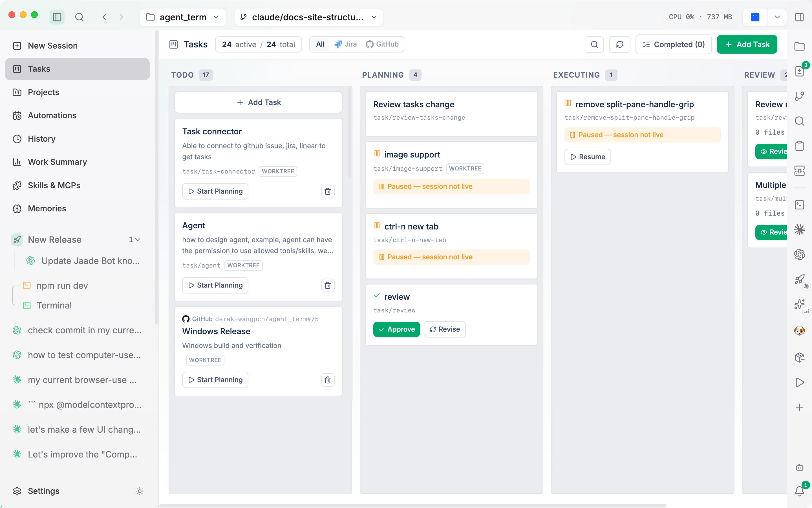This screenshot has height=508, width=812.
Task: Open Skills & MCPs in the sidebar
Action: tap(77, 185)
